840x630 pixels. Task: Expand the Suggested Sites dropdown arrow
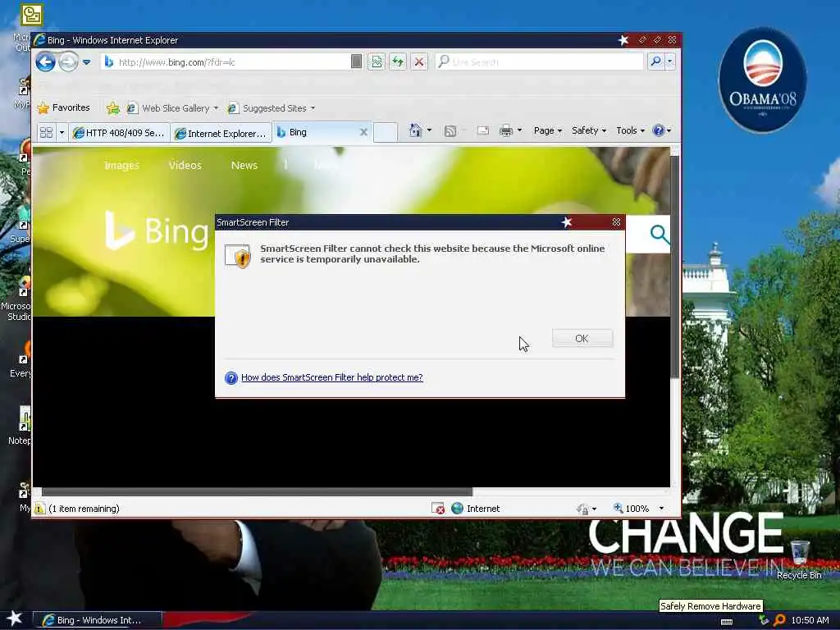pyautogui.click(x=313, y=108)
